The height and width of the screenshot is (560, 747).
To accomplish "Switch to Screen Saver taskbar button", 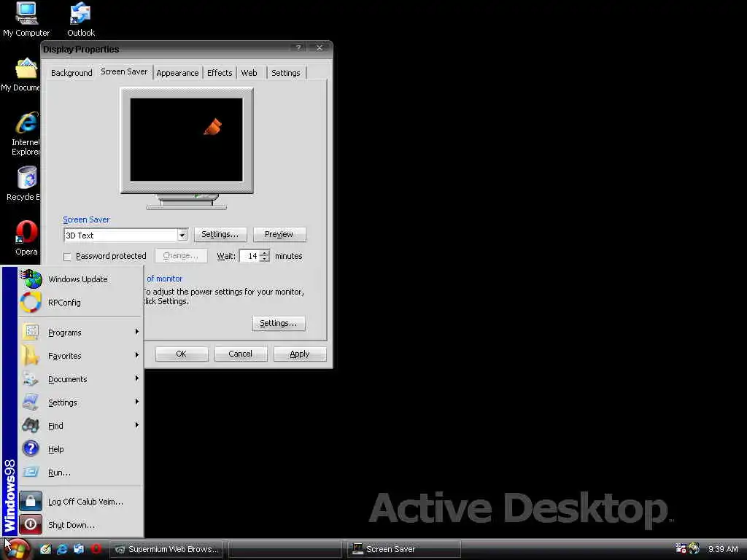I will pyautogui.click(x=404, y=549).
